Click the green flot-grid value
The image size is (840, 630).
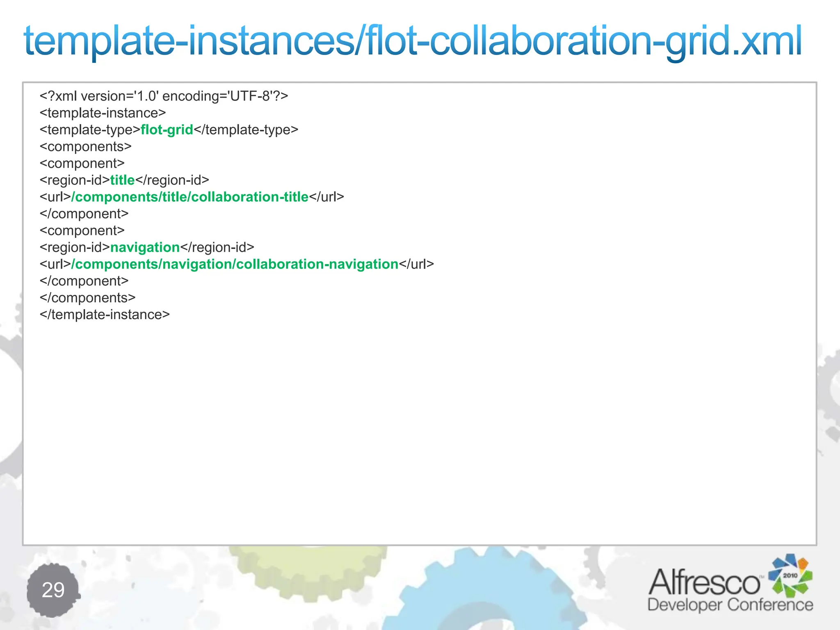tap(167, 130)
